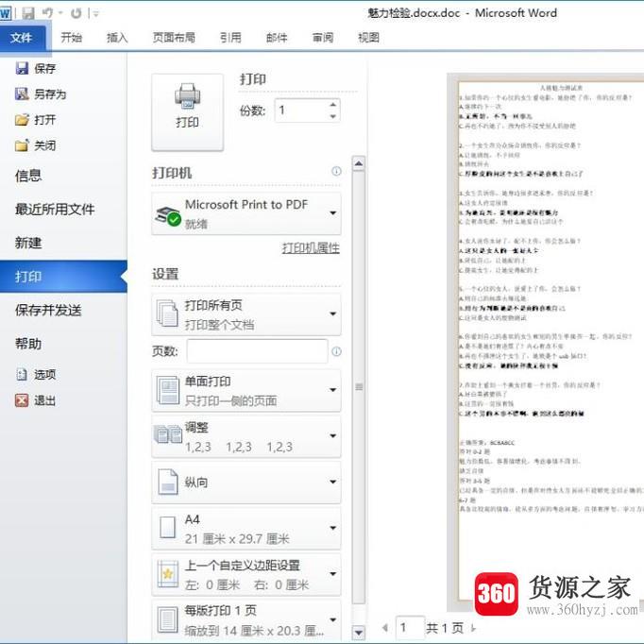Click the info icon beside 页数 field
This screenshot has height=644, width=644.
click(x=336, y=351)
